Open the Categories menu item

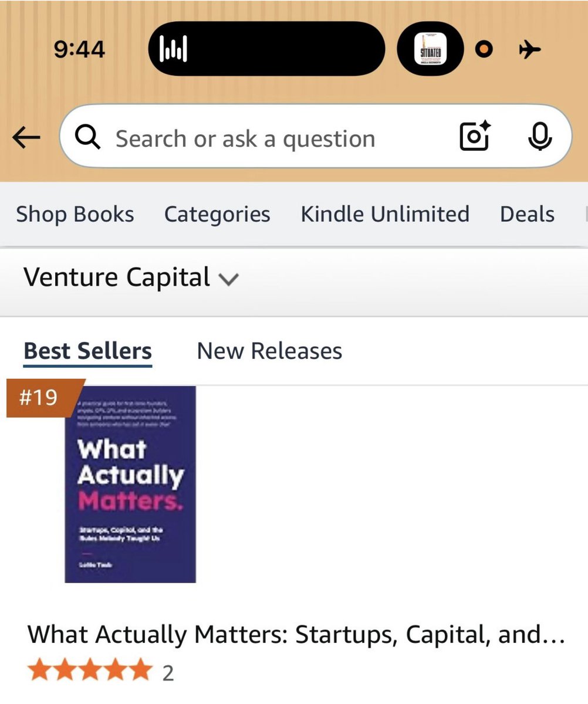point(217,214)
